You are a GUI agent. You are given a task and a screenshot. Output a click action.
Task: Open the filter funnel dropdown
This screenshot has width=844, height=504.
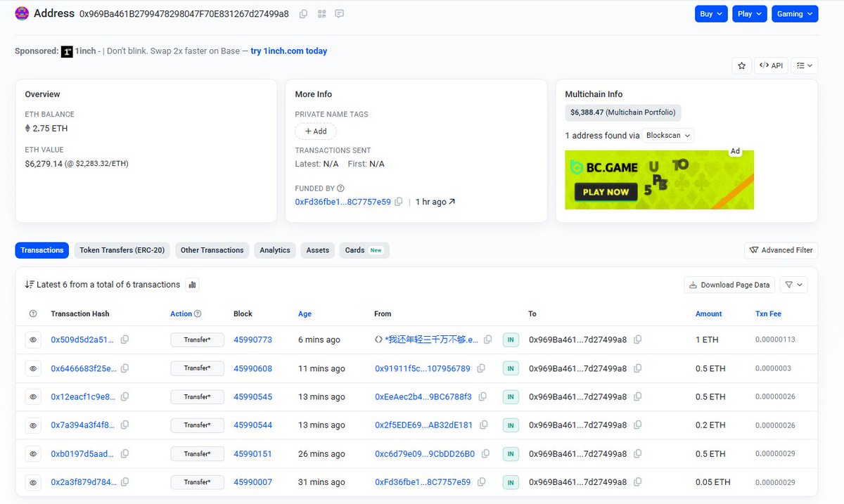(x=793, y=285)
